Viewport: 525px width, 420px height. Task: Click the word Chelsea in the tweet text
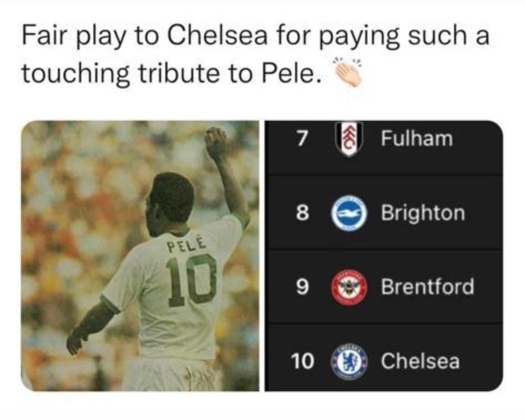click(x=217, y=36)
